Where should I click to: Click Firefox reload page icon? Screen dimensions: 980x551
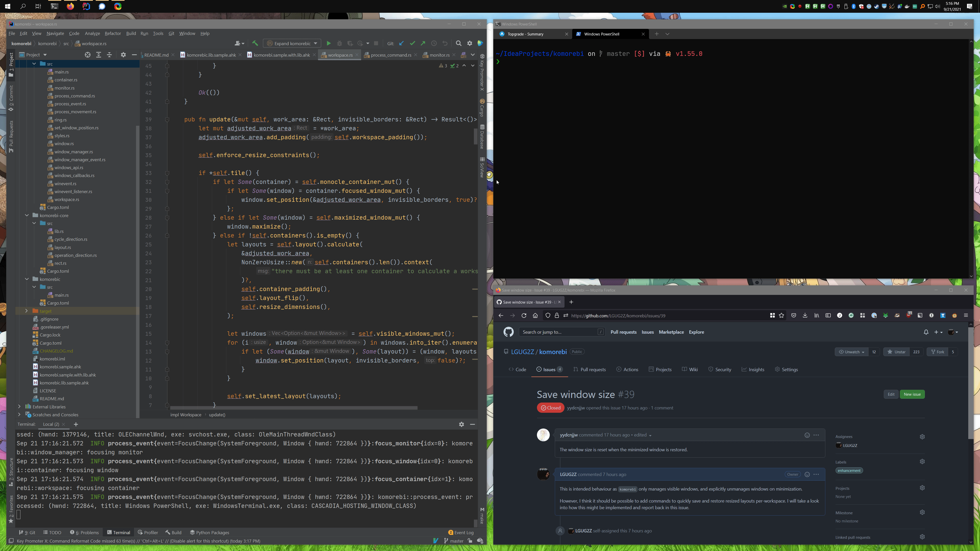pyautogui.click(x=524, y=316)
